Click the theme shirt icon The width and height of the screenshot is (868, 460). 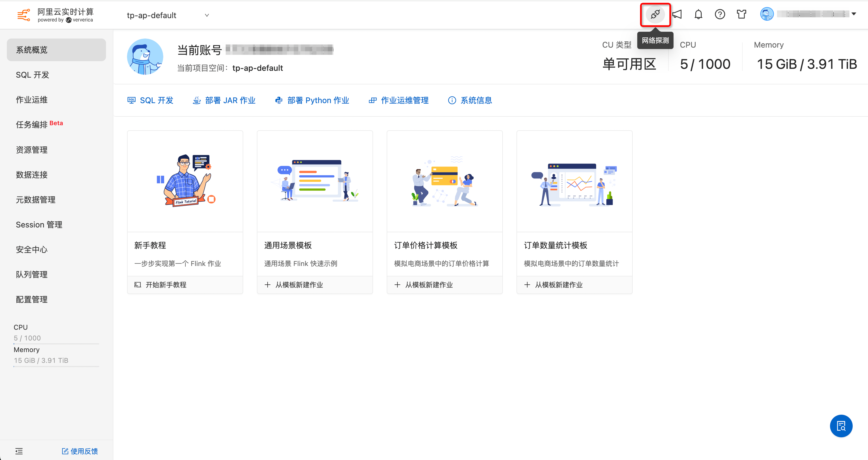[x=741, y=14]
